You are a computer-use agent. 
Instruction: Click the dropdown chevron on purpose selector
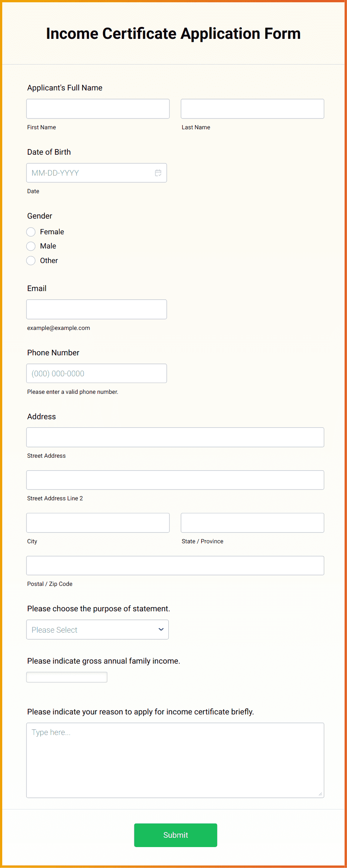point(160,629)
